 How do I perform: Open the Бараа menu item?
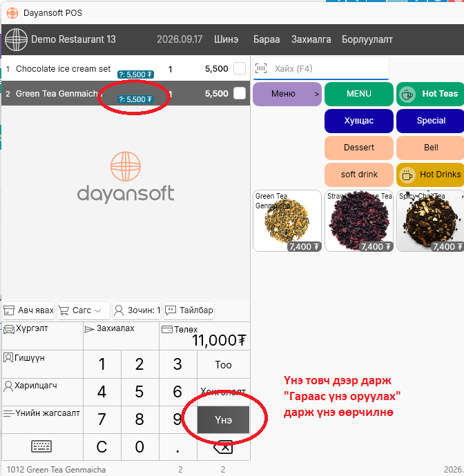click(267, 39)
